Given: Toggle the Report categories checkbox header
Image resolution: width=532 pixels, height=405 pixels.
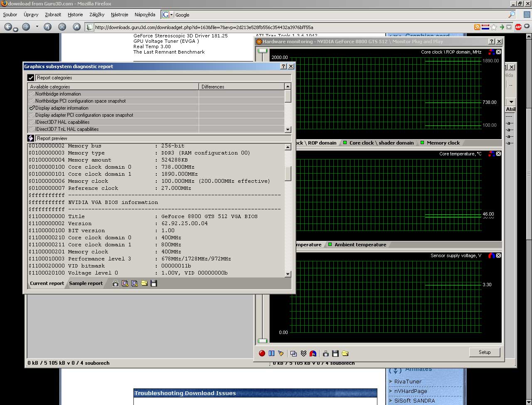Looking at the screenshot, I should (31, 78).
